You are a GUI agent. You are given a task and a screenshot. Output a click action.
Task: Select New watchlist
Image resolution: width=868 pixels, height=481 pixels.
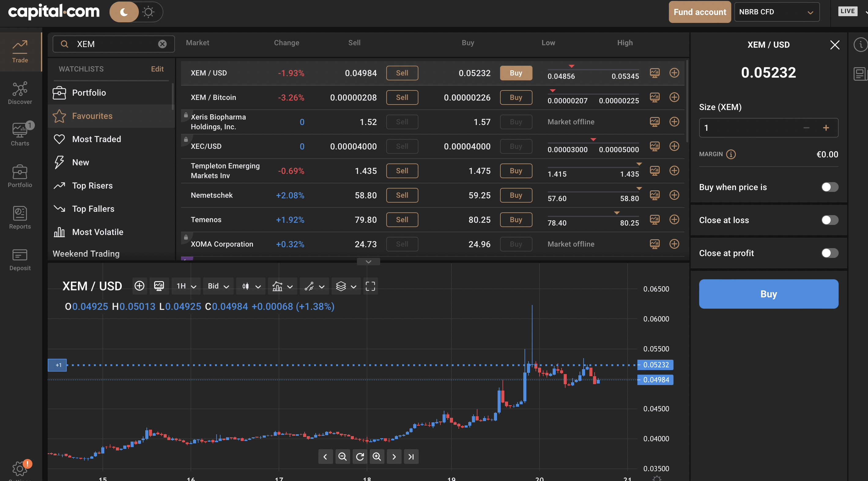coord(111,162)
